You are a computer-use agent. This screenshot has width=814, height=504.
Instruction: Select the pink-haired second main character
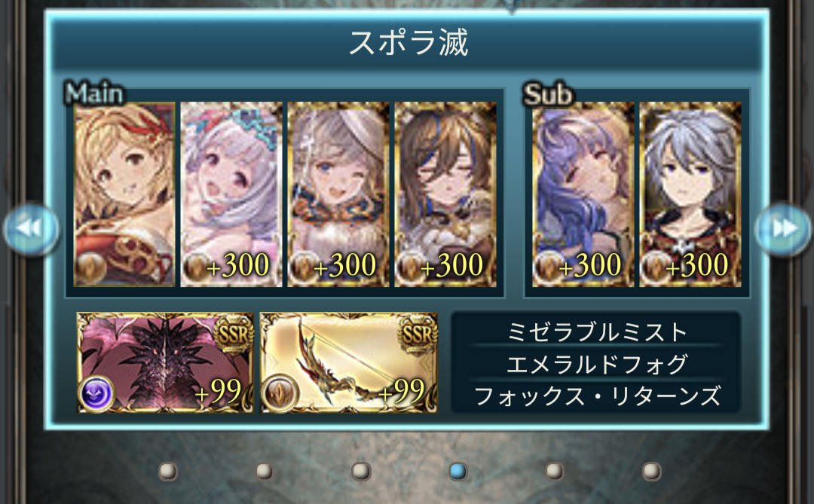coord(231,194)
